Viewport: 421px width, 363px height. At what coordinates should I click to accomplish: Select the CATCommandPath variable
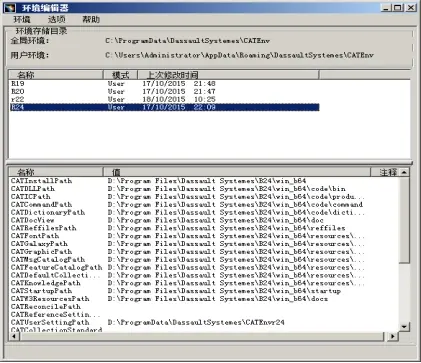point(41,204)
